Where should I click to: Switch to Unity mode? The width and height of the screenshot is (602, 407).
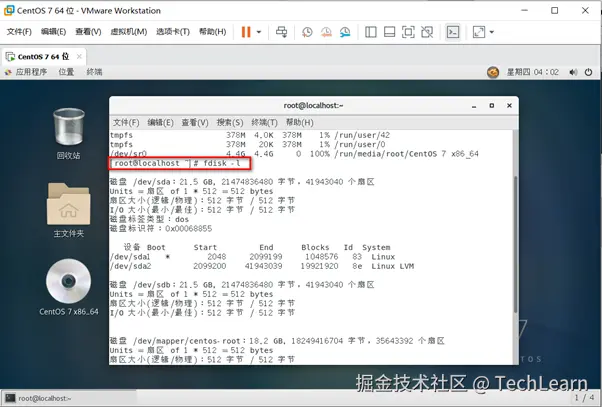click(x=427, y=32)
